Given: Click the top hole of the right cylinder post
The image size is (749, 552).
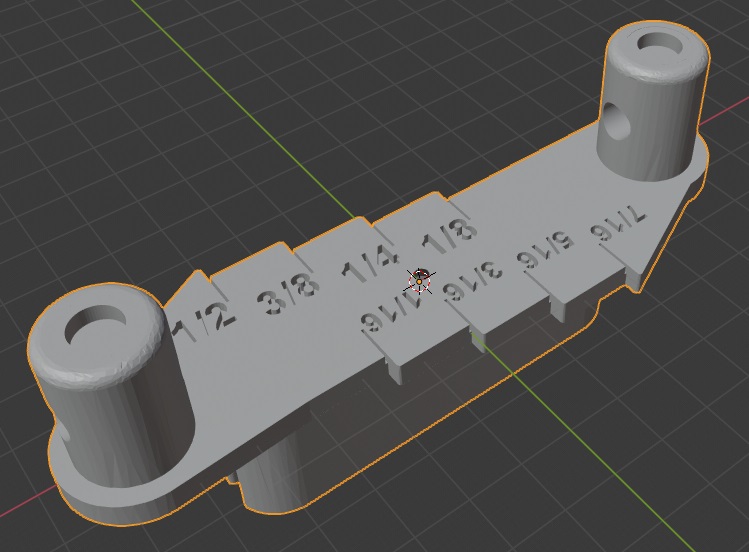Looking at the screenshot, I should click(662, 44).
